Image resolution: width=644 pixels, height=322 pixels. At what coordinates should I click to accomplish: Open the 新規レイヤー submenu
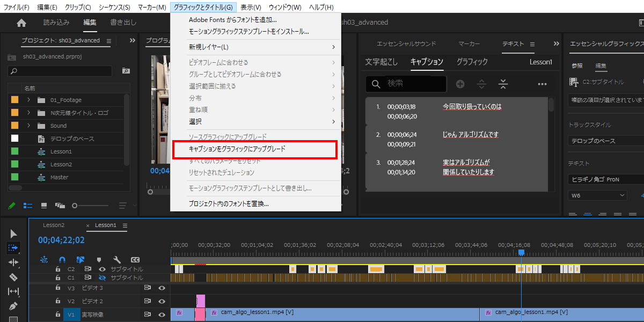(255, 47)
